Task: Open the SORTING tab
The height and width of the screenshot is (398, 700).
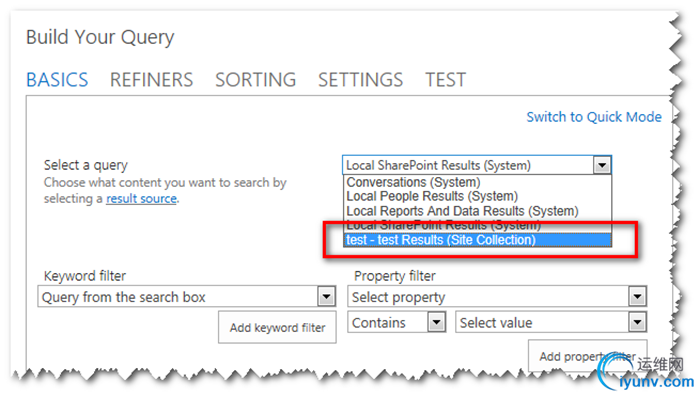Action: (255, 80)
